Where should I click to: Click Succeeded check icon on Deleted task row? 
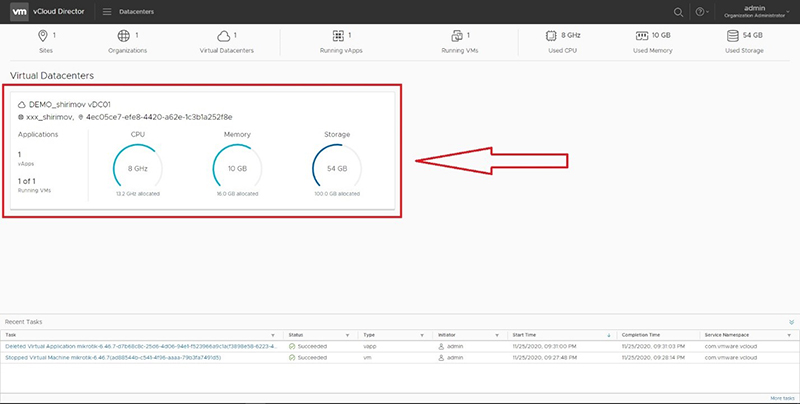click(292, 346)
